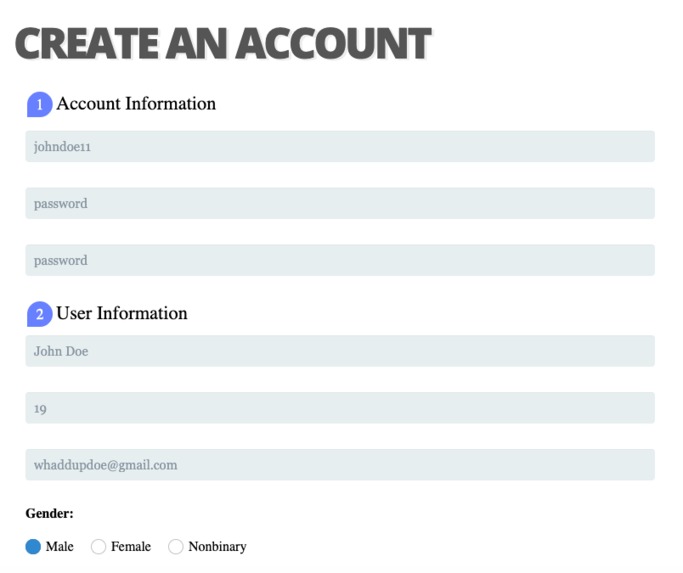
Task: Click the word CREATE in the title
Action: (x=87, y=43)
